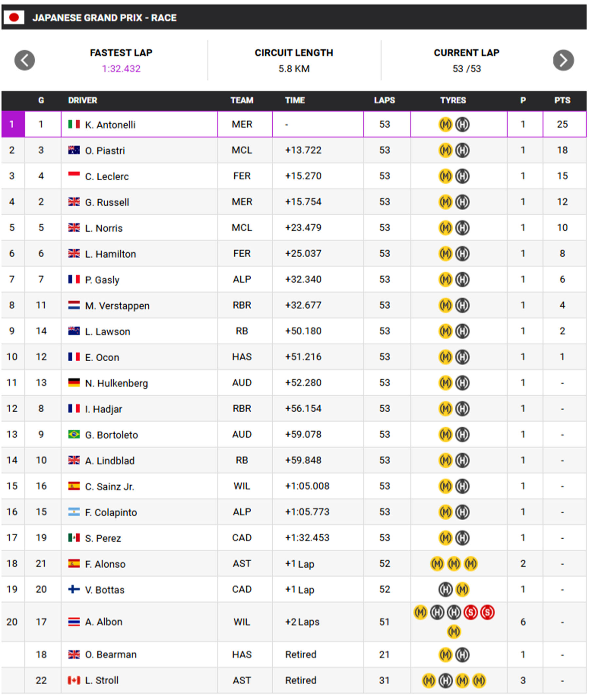Click L. Hamilton's FER team cell
This screenshot has height=700, width=589.
(x=242, y=254)
